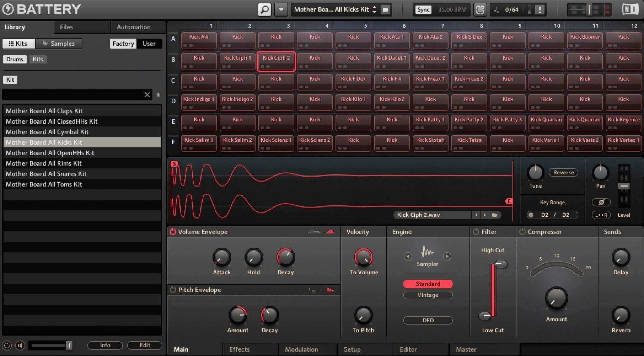Select previous engine with left arrow
Screen dimensions: 644x356
click(408, 256)
